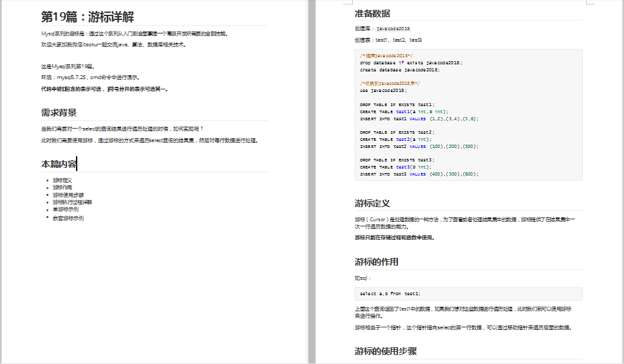Click the line '环境：mysql5.7.25'
The height and width of the screenshot is (364, 624).
(x=91, y=77)
